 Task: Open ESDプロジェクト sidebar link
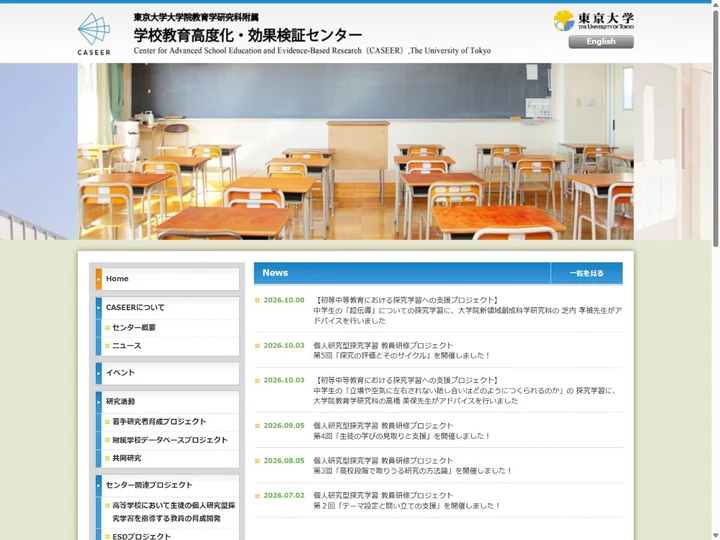click(141, 536)
